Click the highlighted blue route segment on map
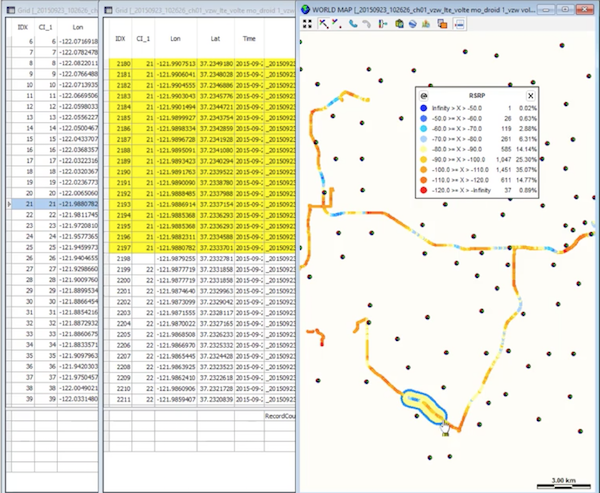Image resolution: width=600 pixels, height=493 pixels. 423,405
